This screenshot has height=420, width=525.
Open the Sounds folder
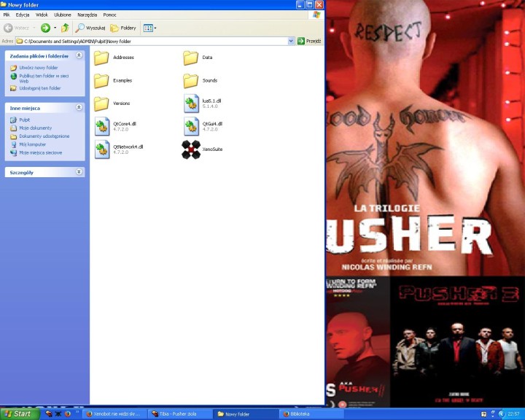201,81
